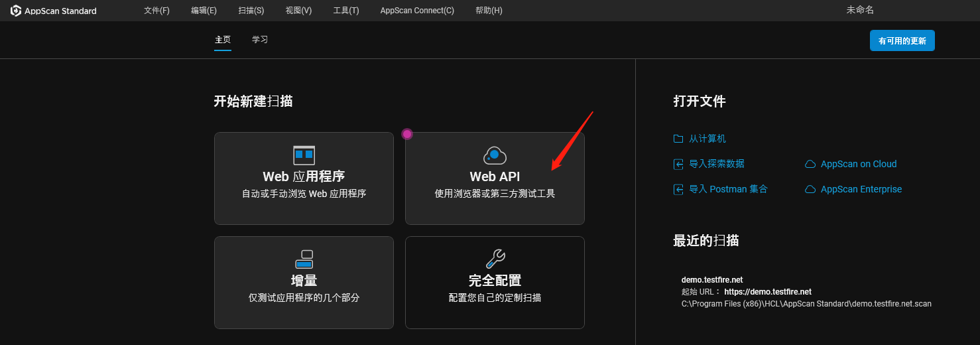Select the Web API scan card title
The width and height of the screenshot is (980, 345).
(x=495, y=176)
